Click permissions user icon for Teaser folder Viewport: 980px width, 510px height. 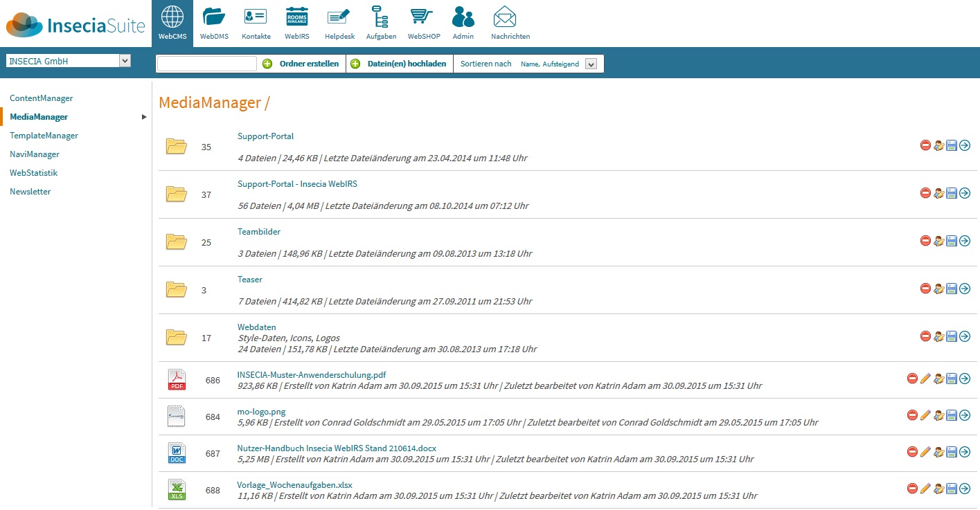(x=938, y=289)
